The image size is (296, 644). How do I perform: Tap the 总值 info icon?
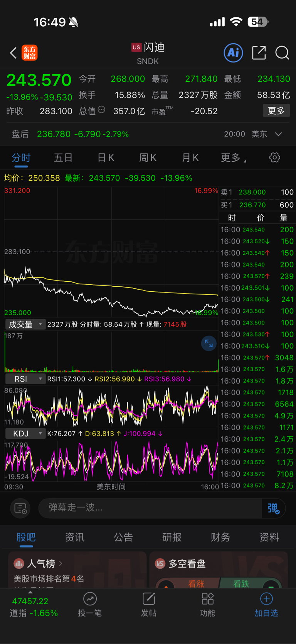[x=101, y=110]
